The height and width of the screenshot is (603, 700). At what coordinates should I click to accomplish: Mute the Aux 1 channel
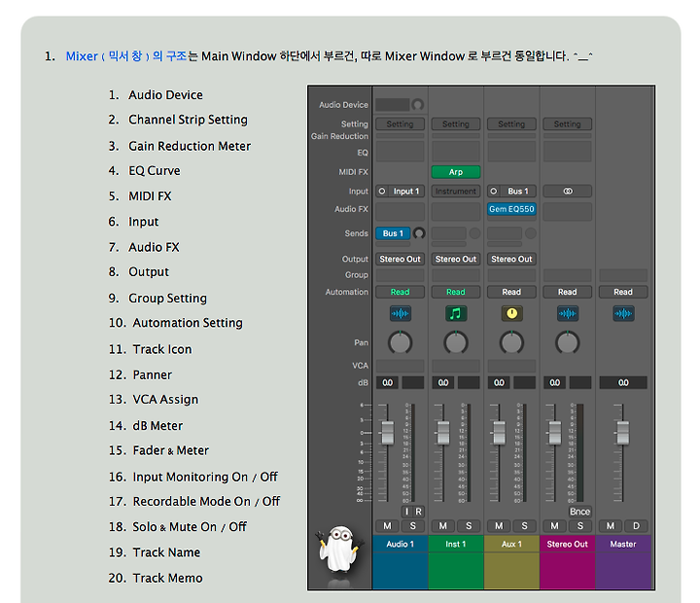click(499, 526)
